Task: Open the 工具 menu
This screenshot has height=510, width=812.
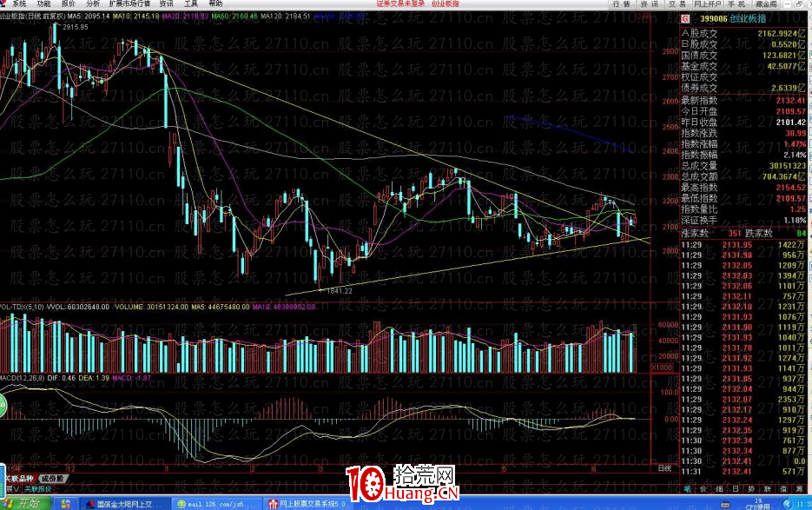Action: click(190, 3)
